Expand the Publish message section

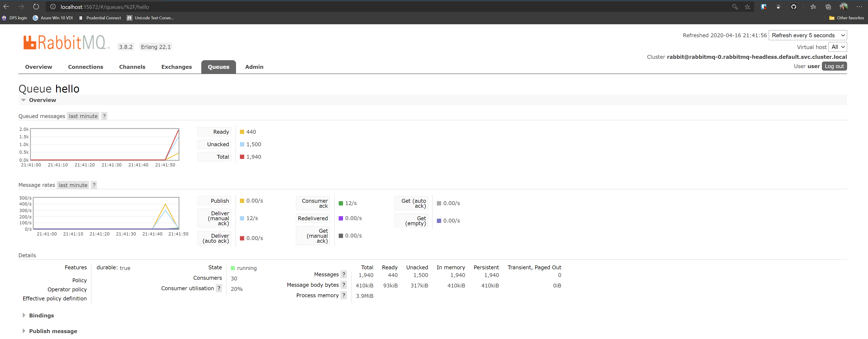tap(53, 331)
